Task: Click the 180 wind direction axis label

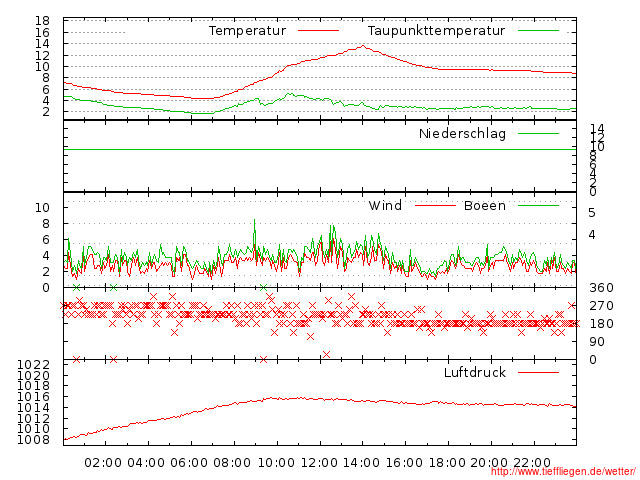Action: tap(601, 324)
